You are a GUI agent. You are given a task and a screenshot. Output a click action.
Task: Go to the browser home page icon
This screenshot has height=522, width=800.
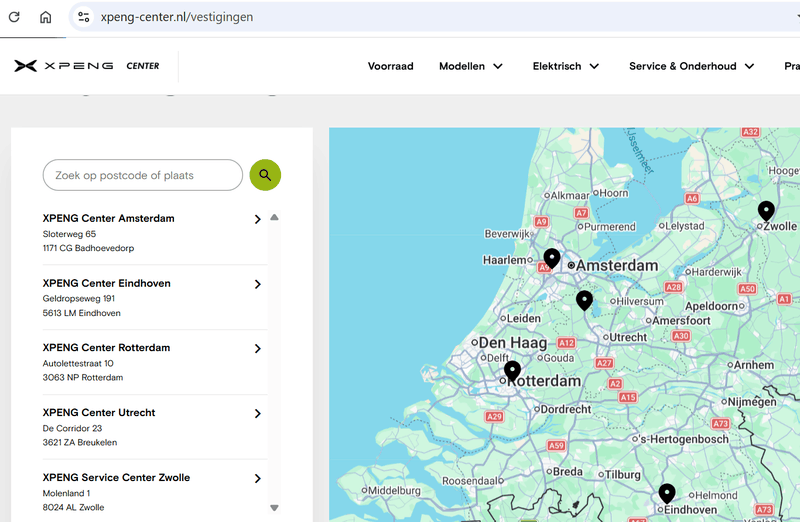click(x=45, y=17)
